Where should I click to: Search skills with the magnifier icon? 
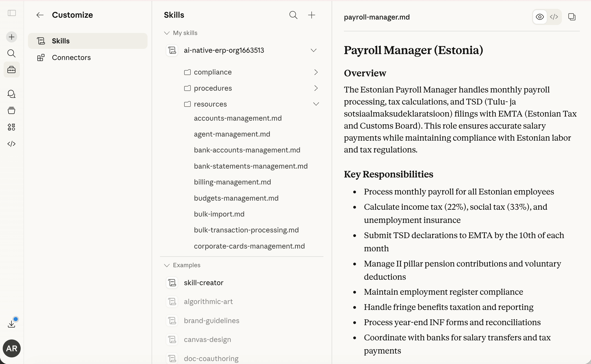(x=293, y=15)
